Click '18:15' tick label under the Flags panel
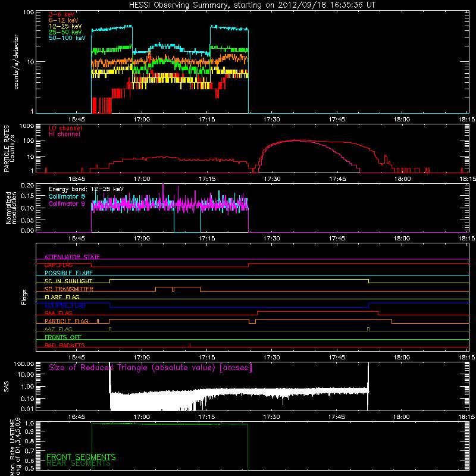This screenshot has width=476, height=476. tap(467, 358)
